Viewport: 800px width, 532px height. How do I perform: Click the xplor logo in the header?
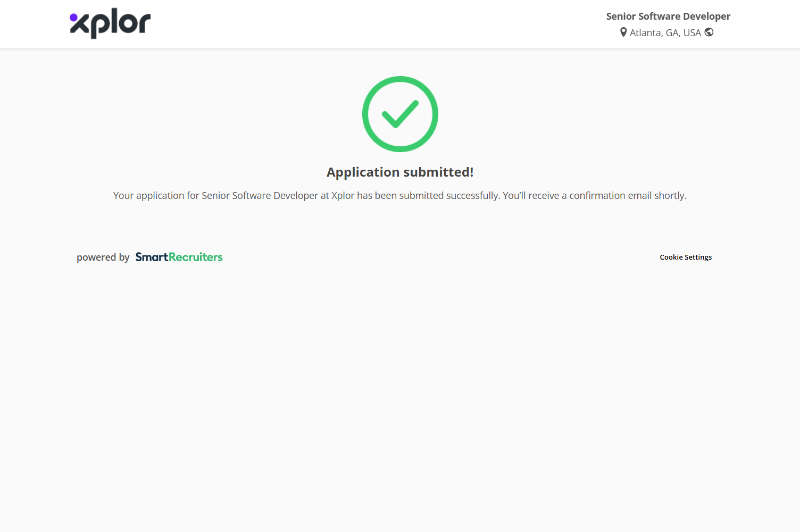tap(110, 24)
